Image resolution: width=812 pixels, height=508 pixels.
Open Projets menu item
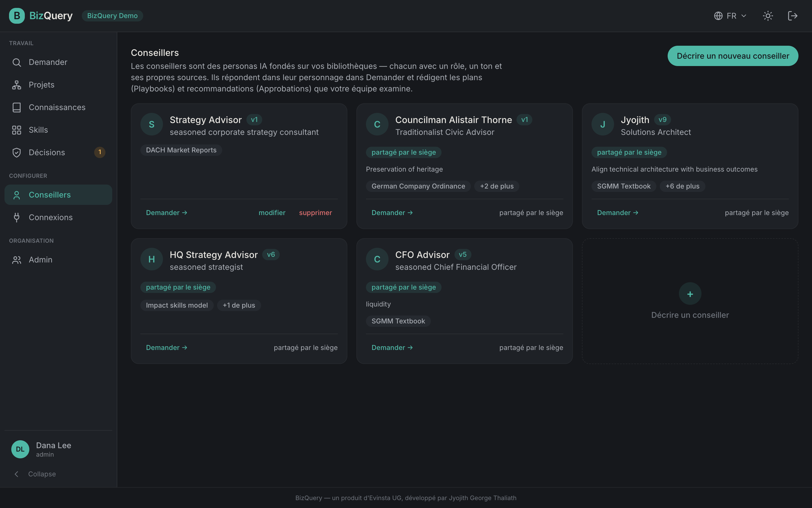[58, 85]
